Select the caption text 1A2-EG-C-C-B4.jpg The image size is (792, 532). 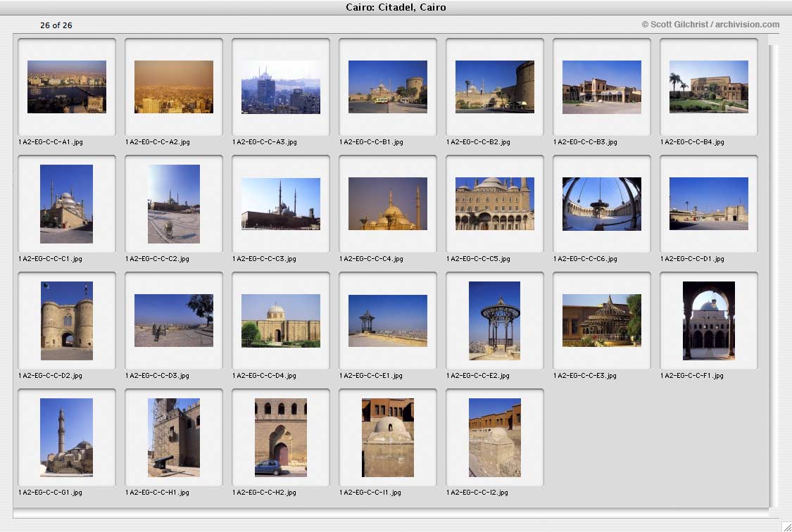tap(693, 142)
